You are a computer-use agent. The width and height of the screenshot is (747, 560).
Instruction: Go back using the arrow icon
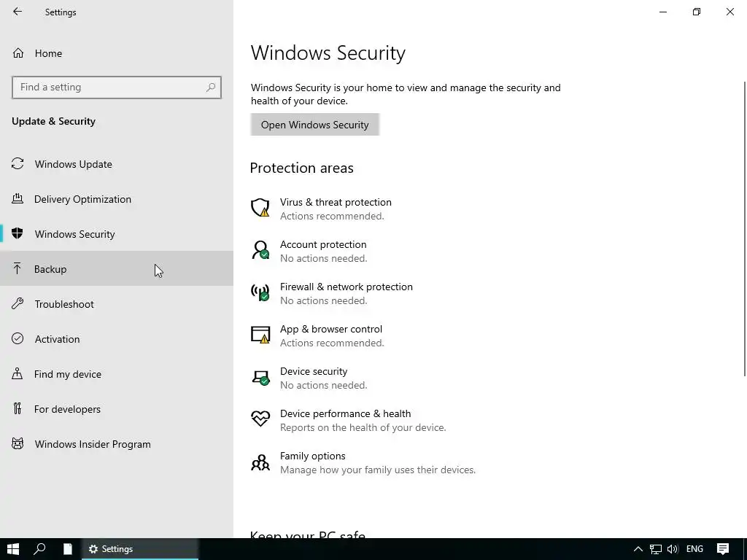coord(18,12)
